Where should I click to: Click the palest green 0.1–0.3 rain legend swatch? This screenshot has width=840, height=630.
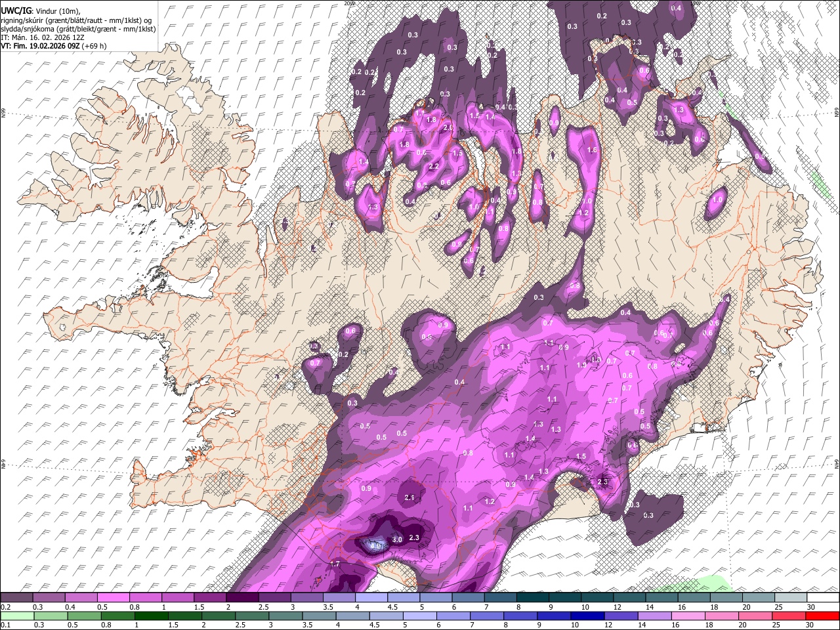tap(16, 616)
